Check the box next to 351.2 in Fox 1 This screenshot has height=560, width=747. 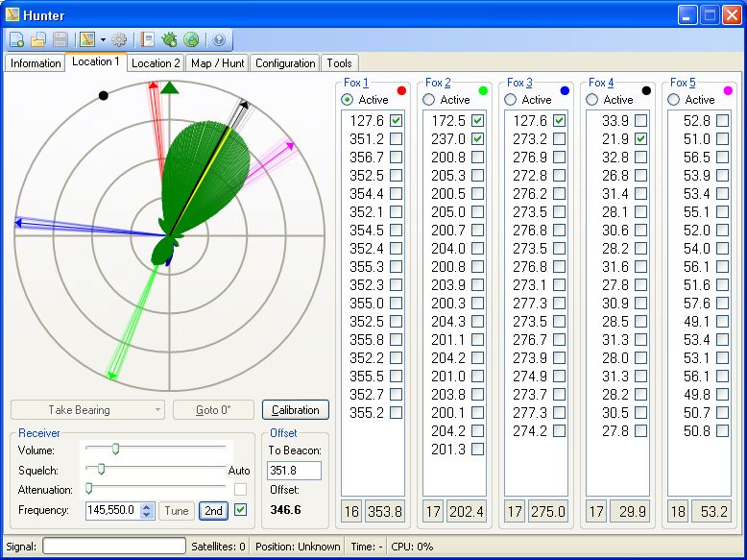point(397,139)
